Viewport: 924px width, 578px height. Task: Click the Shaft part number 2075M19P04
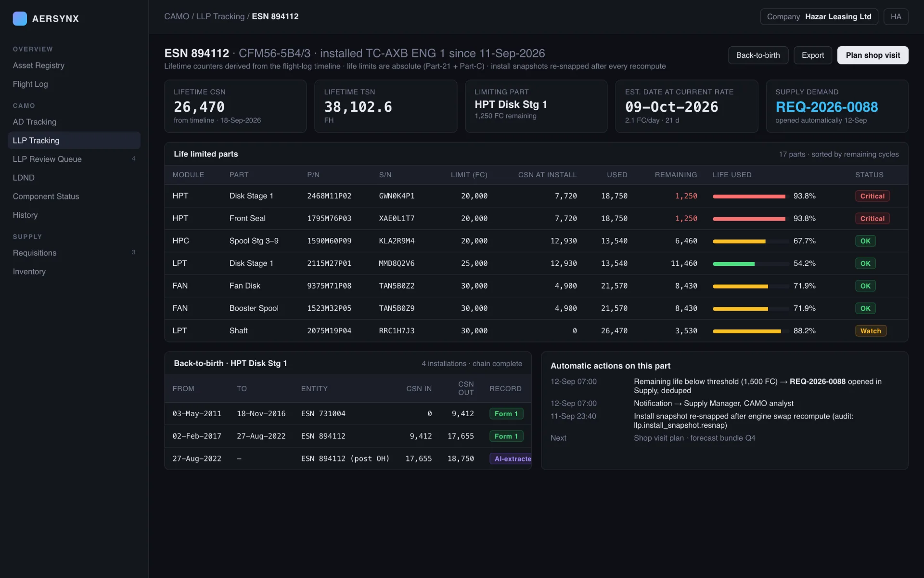329,331
